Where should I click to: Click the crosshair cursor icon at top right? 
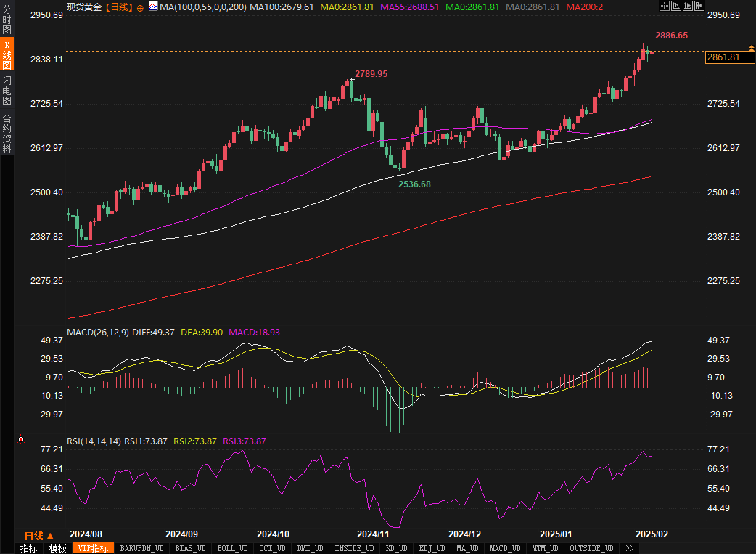(x=664, y=6)
